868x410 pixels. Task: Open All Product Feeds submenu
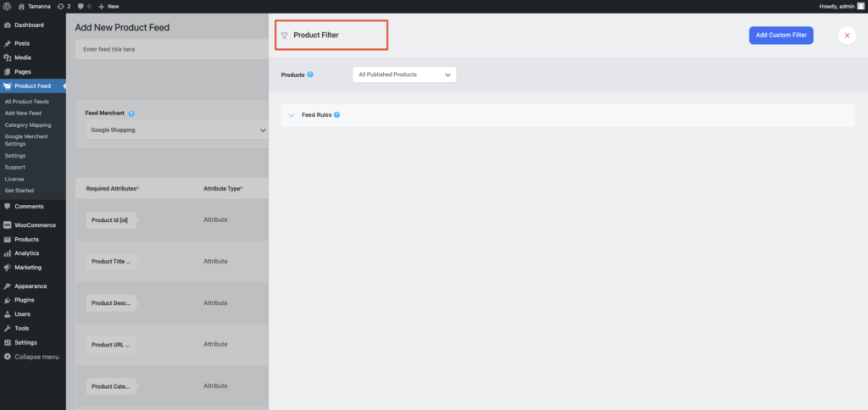pos(26,102)
